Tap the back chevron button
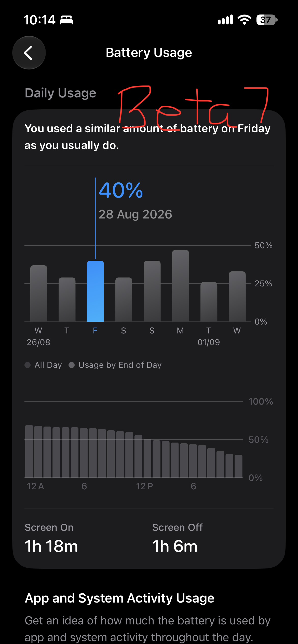This screenshot has height=644, width=298. pyautogui.click(x=29, y=53)
